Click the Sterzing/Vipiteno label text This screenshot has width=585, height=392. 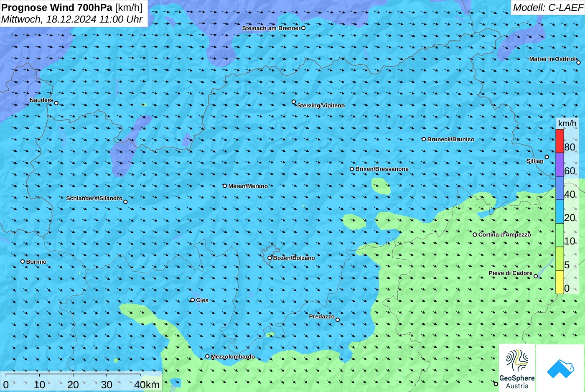321,105
